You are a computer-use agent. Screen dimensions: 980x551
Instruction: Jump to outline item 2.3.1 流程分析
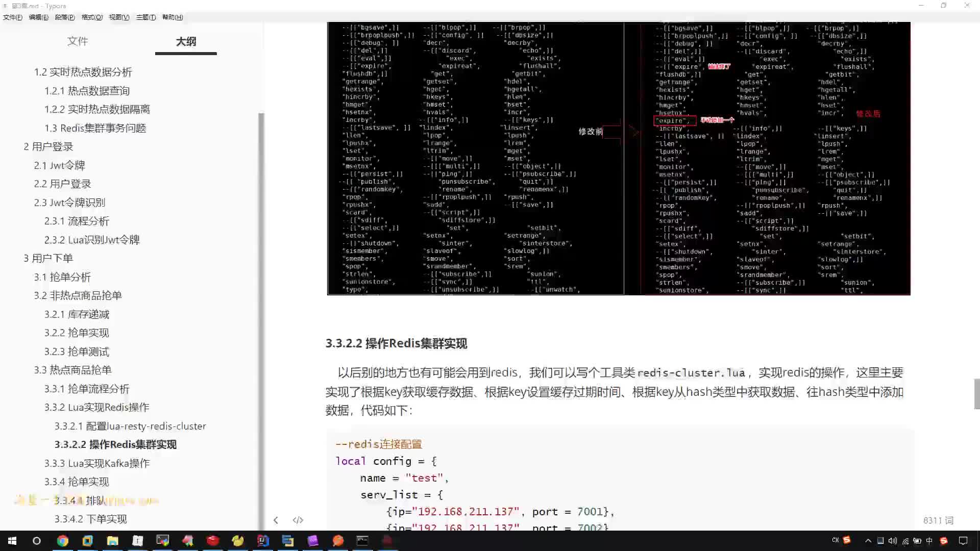[x=77, y=221]
